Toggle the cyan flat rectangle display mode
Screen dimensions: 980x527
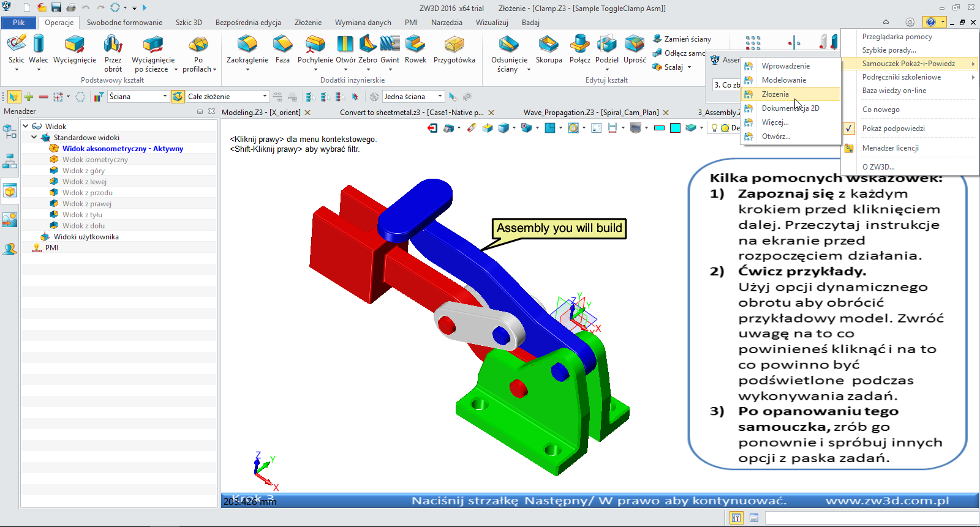point(660,128)
